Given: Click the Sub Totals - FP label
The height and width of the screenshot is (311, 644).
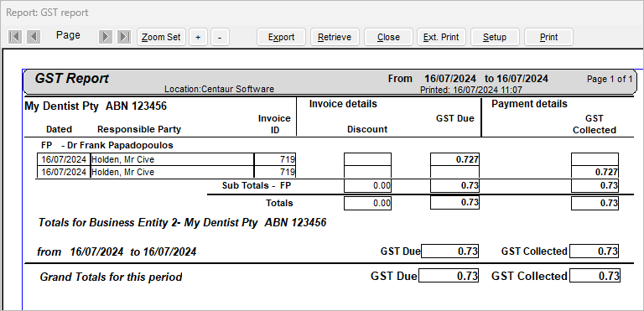Looking at the screenshot, I should 257,185.
